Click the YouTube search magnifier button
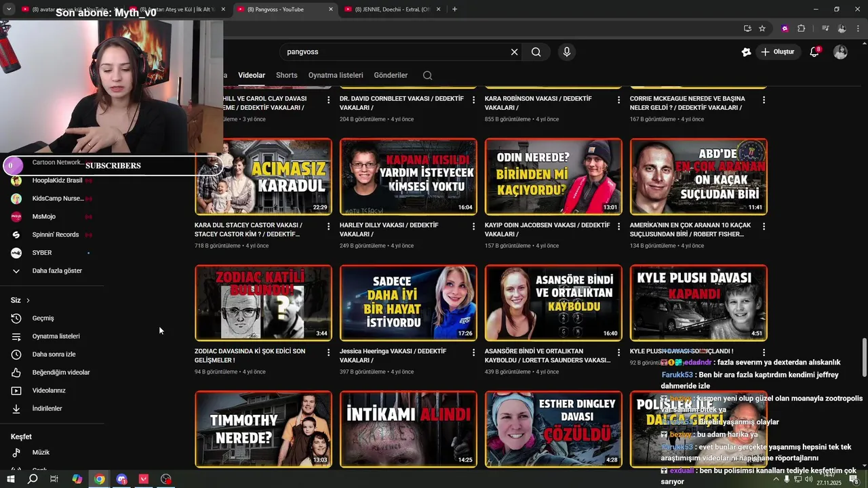Image resolution: width=868 pixels, height=488 pixels. [536, 52]
